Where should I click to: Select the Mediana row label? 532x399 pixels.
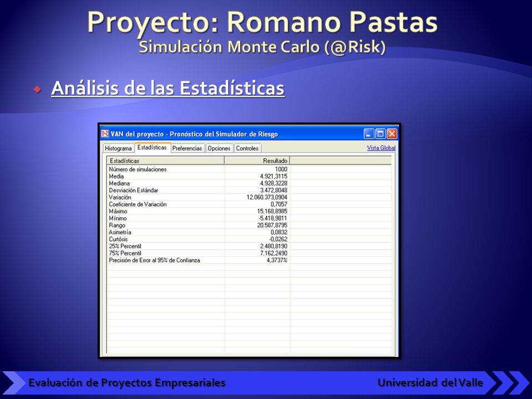119,183
